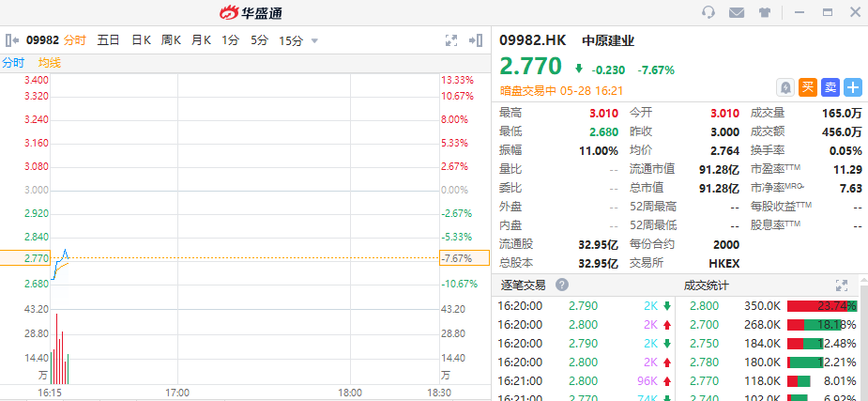The width and height of the screenshot is (868, 401).
Task: Expand the chart to fullscreen
Action: coord(451,39)
